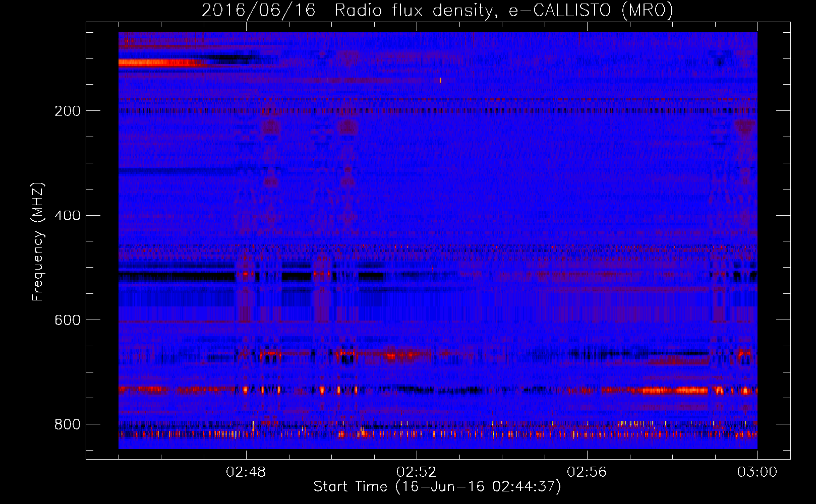
Task: Click the '600' frequency tick label
Action: 68,321
